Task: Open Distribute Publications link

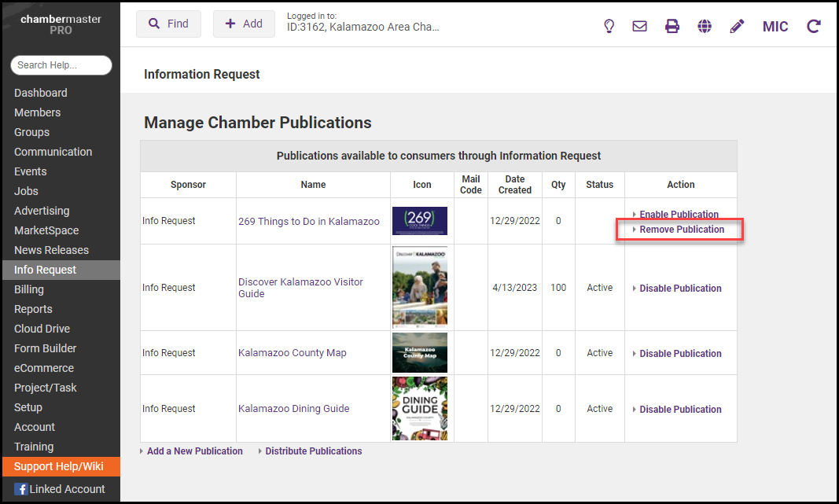Action: pyautogui.click(x=313, y=451)
